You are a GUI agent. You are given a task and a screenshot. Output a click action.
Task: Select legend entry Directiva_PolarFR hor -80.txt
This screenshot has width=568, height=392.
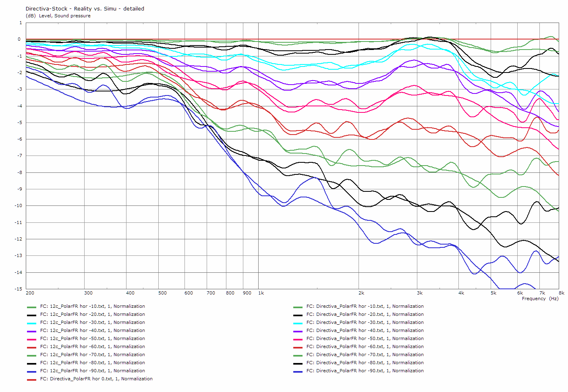[365, 363]
